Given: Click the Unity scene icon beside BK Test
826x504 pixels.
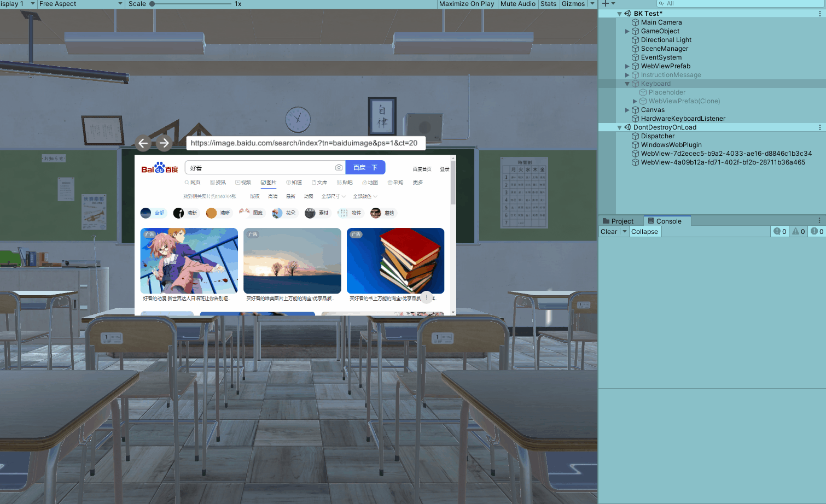Looking at the screenshot, I should coord(627,14).
